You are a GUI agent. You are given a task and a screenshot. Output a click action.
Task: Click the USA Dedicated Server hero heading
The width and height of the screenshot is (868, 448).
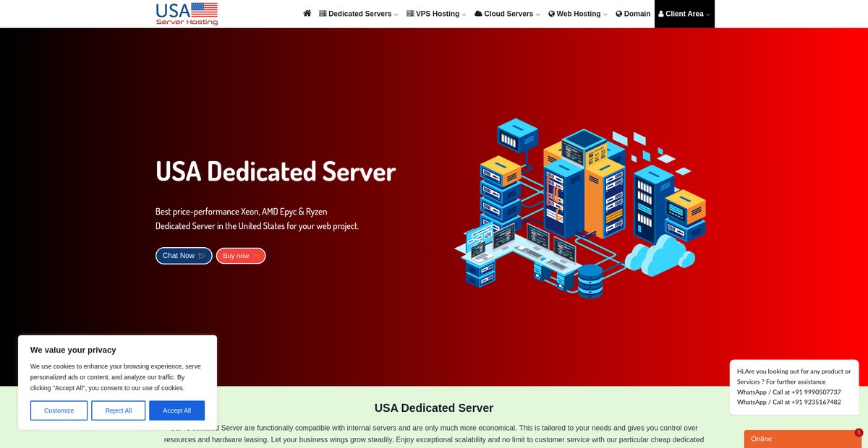[x=276, y=171]
